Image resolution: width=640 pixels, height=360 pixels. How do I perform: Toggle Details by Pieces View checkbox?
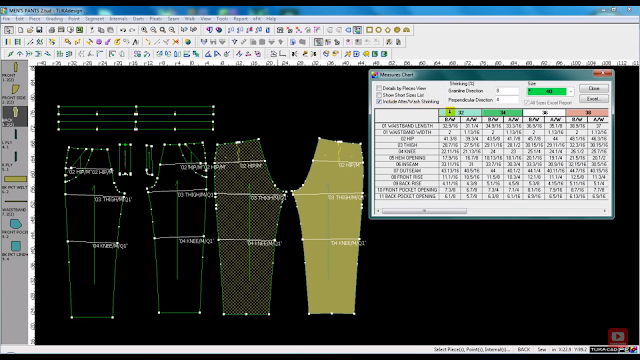click(379, 88)
